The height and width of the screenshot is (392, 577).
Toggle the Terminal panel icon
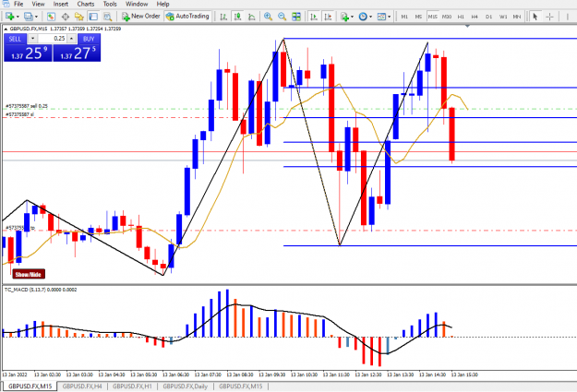coord(93,17)
